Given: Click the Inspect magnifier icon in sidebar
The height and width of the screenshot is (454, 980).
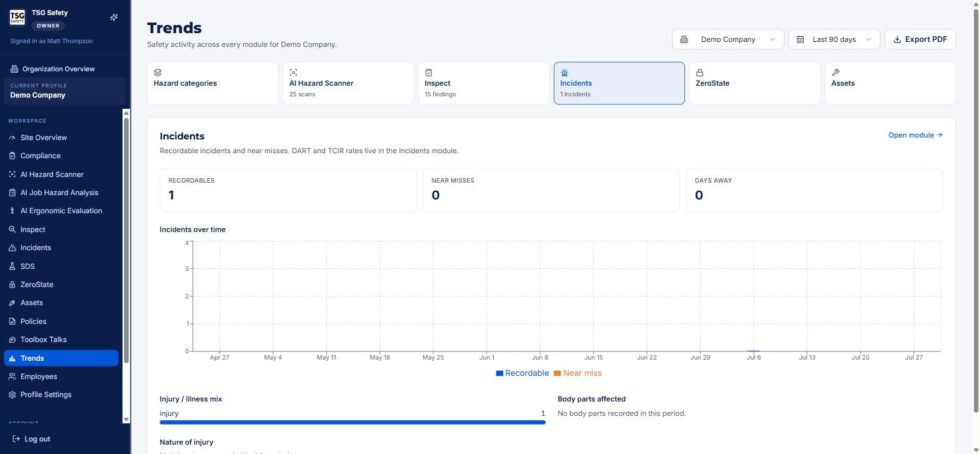Looking at the screenshot, I should (12, 230).
